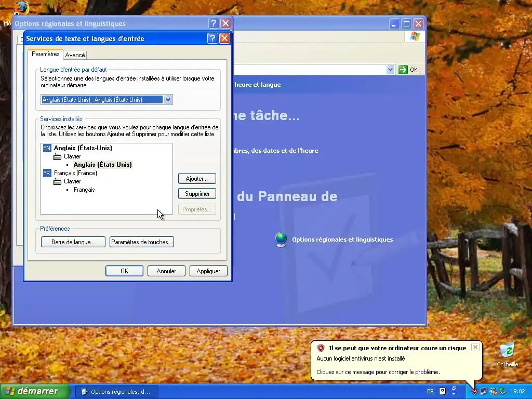Select keyboard icon under Français (France)
The image size is (532, 399).
tap(57, 181)
